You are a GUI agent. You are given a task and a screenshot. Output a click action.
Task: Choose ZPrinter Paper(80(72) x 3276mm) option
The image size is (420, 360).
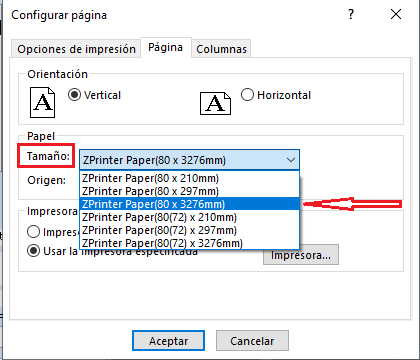point(189,243)
